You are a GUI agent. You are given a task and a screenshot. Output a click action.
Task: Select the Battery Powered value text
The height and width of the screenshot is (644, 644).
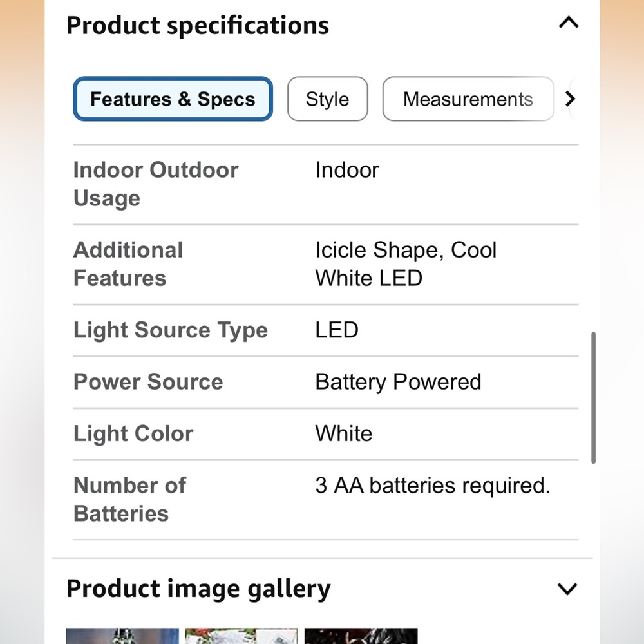click(398, 382)
